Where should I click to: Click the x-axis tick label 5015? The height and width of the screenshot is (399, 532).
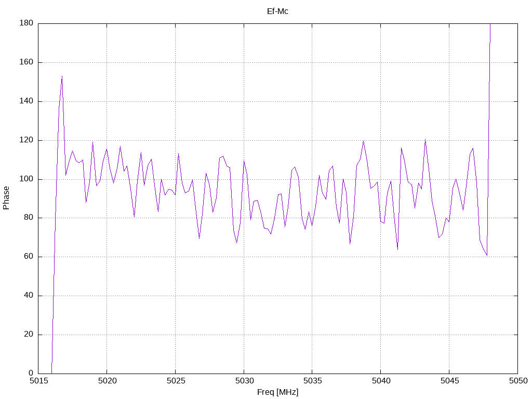[x=38, y=381]
